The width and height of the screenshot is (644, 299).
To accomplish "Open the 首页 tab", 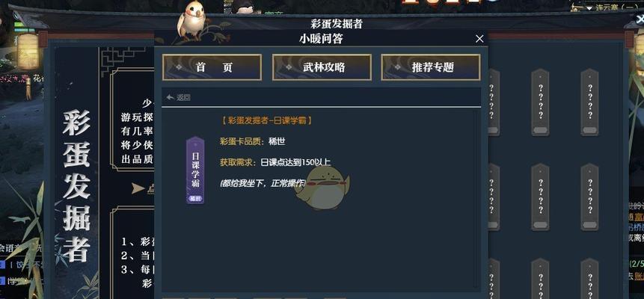I will click(212, 67).
